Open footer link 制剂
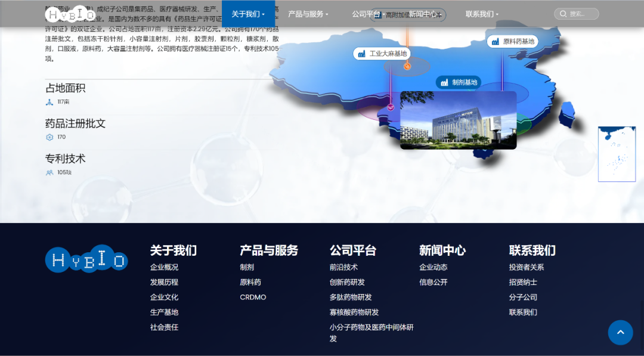The width and height of the screenshot is (644, 356). pos(247,267)
